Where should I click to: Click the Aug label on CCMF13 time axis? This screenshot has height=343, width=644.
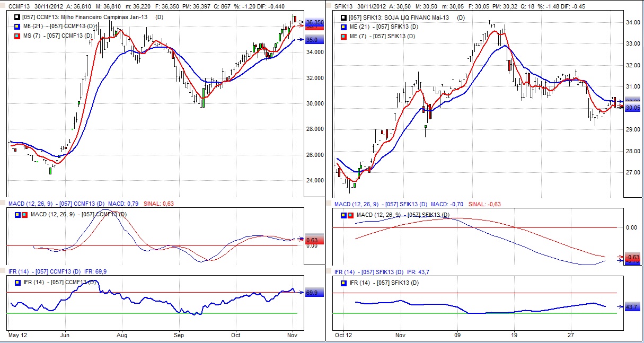(x=122, y=335)
